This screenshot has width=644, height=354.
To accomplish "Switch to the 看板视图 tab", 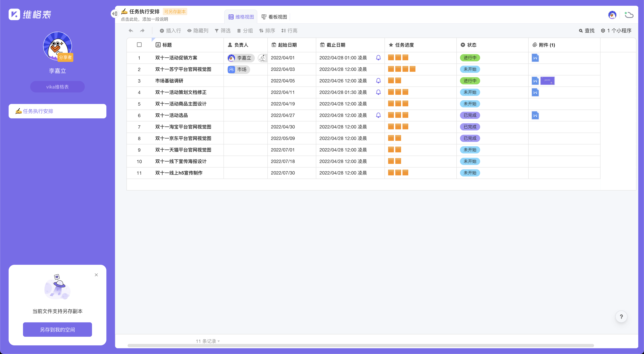I will pyautogui.click(x=274, y=17).
